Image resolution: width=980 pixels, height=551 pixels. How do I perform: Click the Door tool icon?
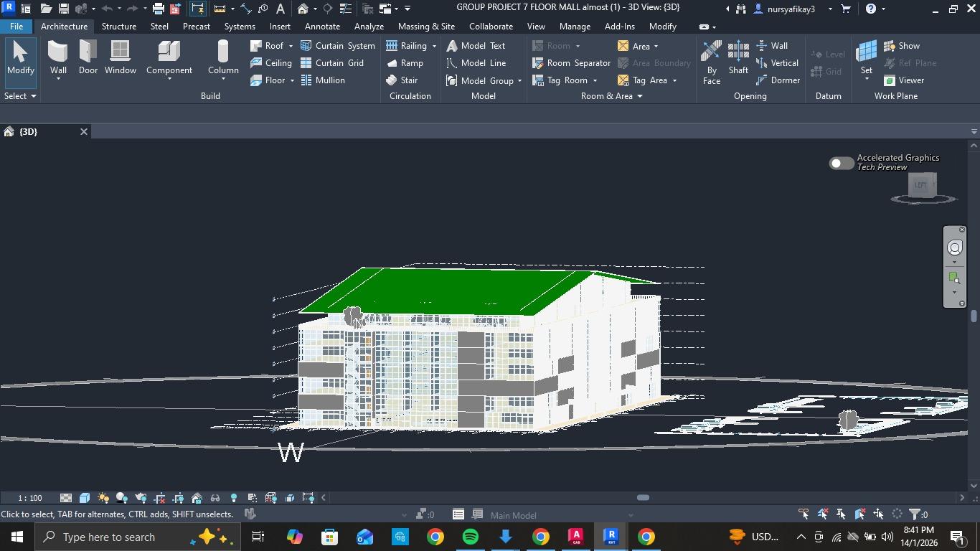tap(88, 57)
